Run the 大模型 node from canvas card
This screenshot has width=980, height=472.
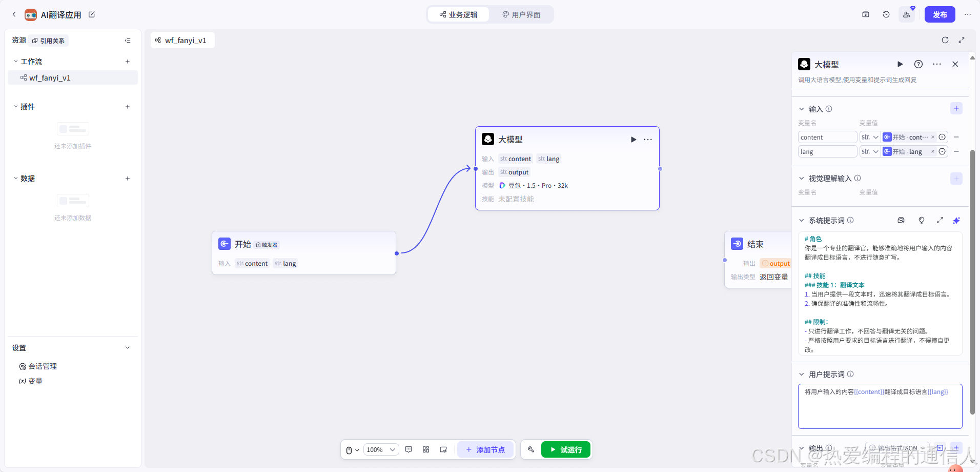tap(634, 140)
